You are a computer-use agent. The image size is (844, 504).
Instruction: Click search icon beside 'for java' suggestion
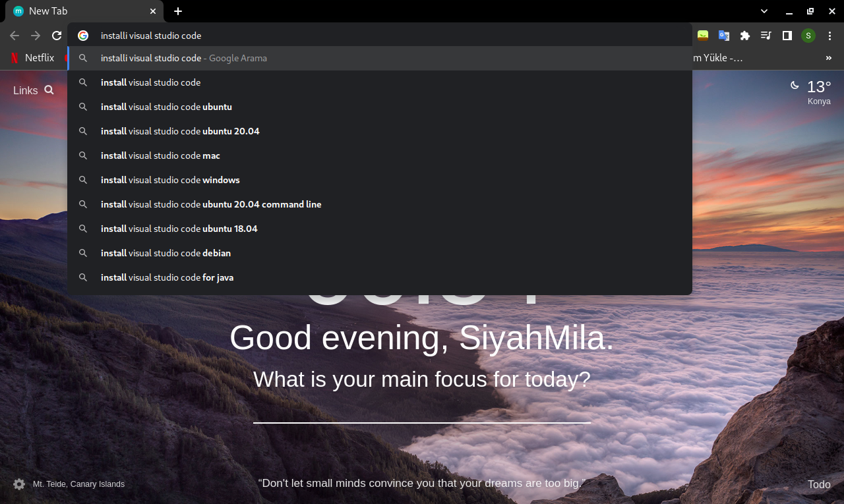(x=83, y=277)
